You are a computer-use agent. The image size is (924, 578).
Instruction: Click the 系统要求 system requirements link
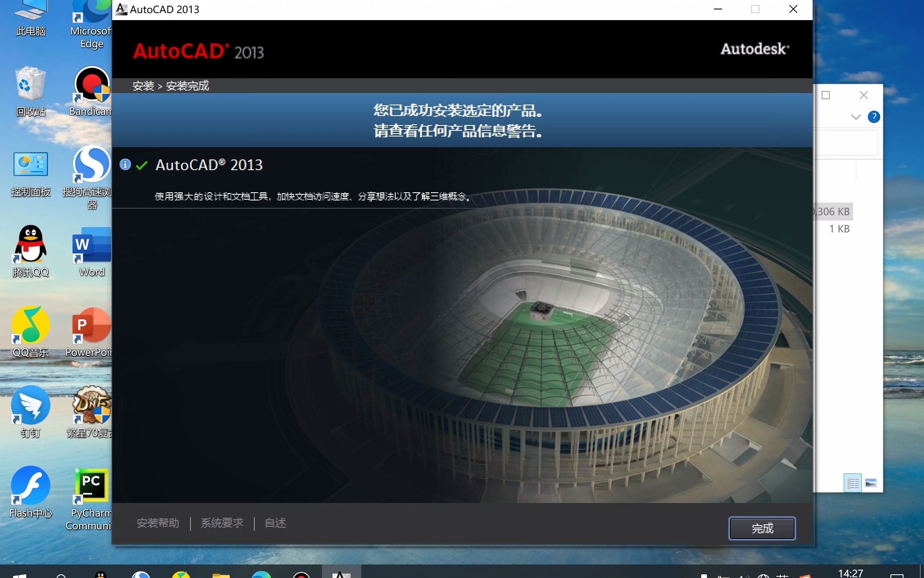pyautogui.click(x=222, y=523)
